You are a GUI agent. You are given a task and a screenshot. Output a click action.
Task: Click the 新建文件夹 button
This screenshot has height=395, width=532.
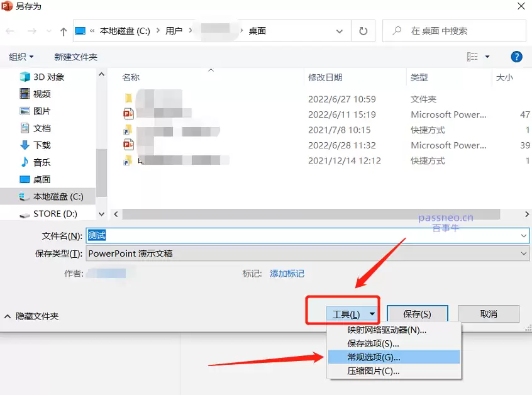pyautogui.click(x=74, y=56)
